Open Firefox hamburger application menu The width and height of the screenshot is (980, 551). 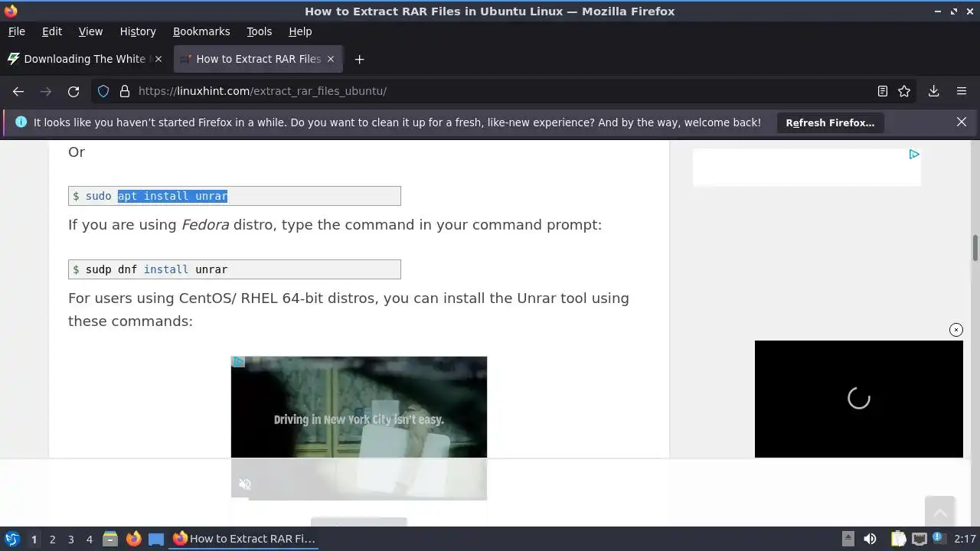962,91
